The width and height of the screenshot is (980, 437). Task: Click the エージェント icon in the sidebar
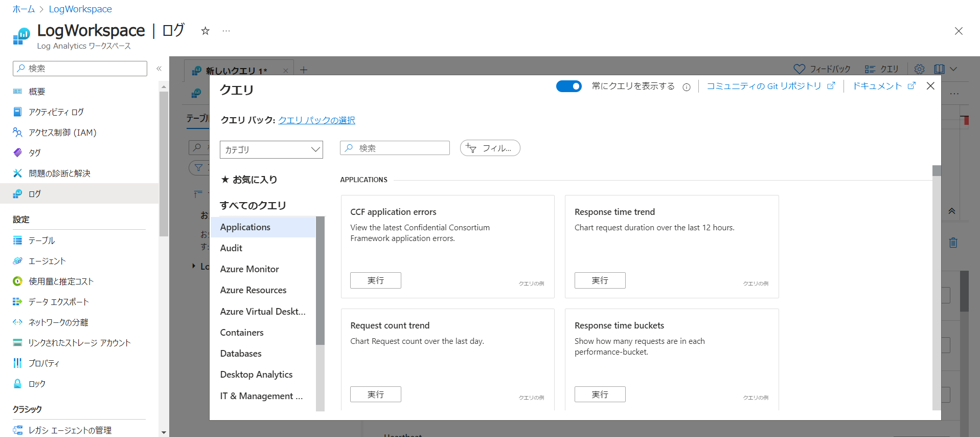(17, 260)
